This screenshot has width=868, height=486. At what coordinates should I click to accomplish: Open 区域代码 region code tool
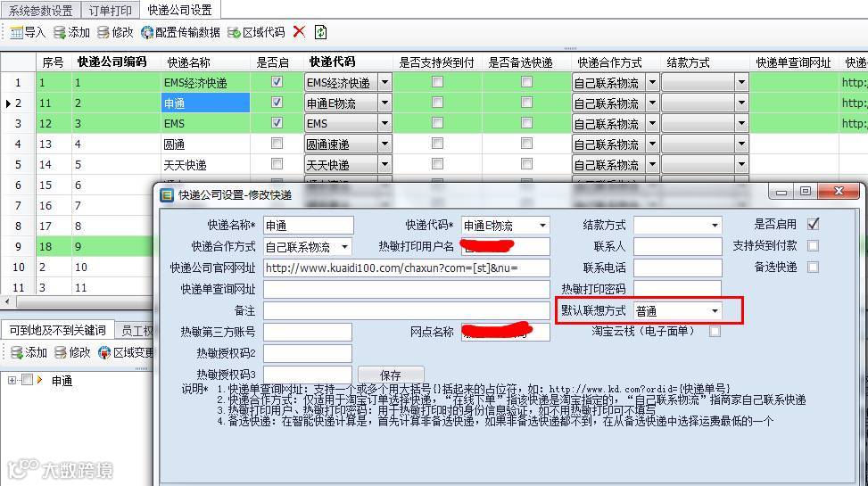click(x=256, y=32)
